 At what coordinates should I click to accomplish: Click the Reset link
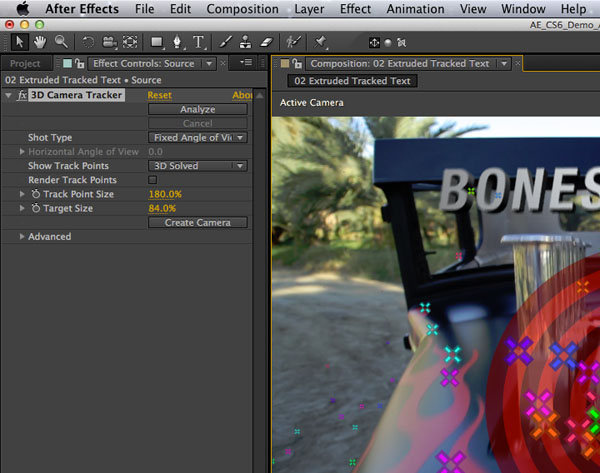coord(160,95)
